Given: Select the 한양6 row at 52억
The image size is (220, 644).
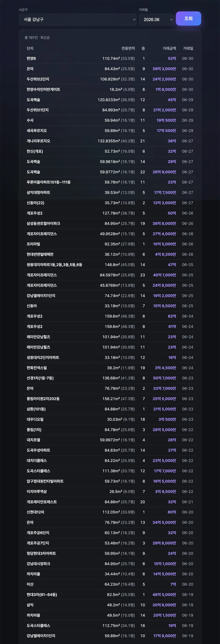Looking at the screenshot, I should (110, 58).
